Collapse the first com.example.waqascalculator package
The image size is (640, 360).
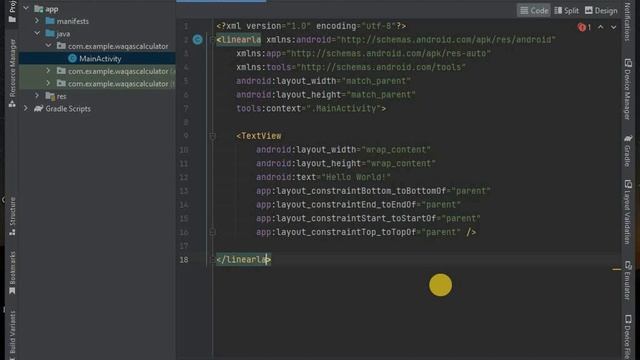(x=48, y=46)
